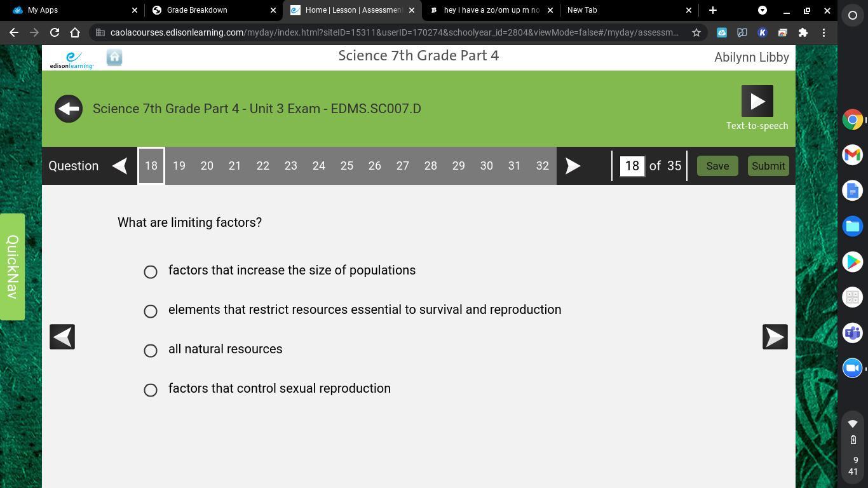Select 'elements that restrict resources essential to survival'

151,311
